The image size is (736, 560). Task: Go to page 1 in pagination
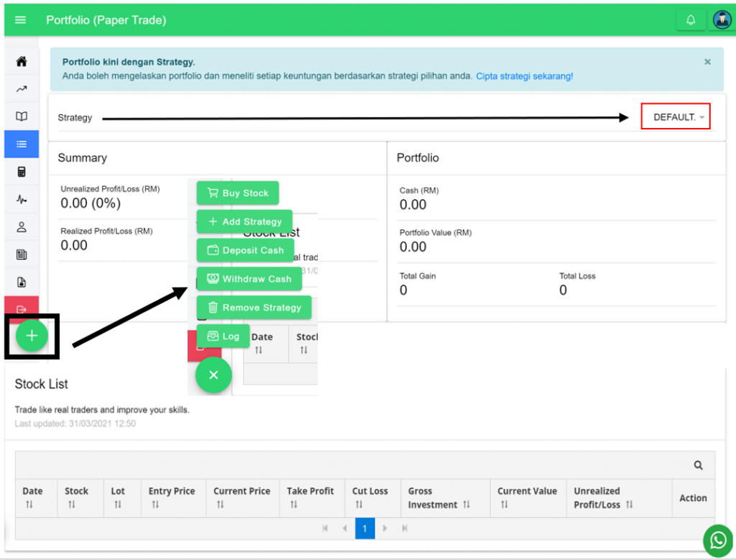(364, 528)
